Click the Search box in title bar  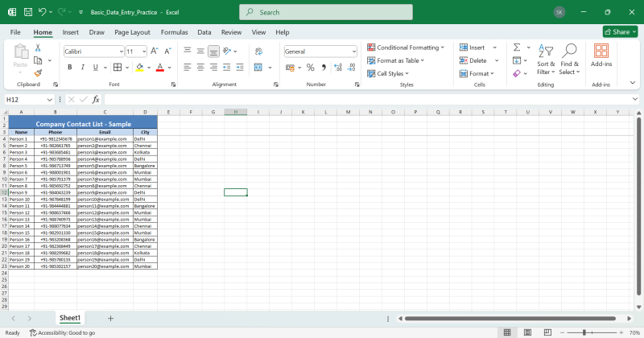coord(326,12)
